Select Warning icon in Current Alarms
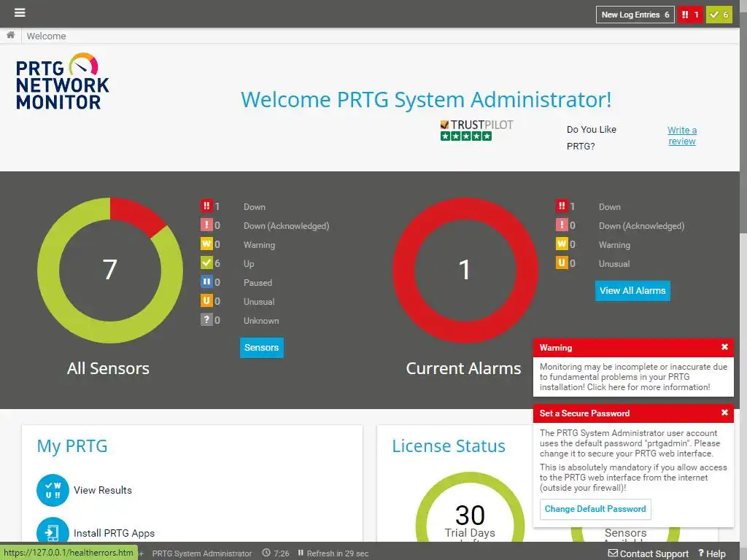 [x=562, y=244]
